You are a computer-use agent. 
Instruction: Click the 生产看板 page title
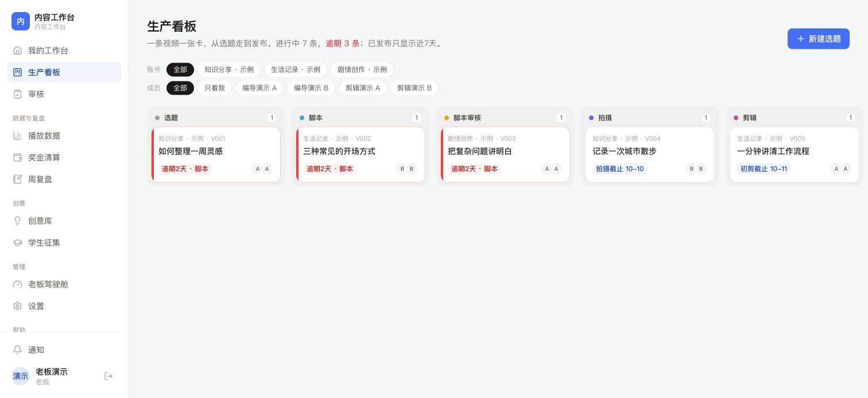(172, 26)
